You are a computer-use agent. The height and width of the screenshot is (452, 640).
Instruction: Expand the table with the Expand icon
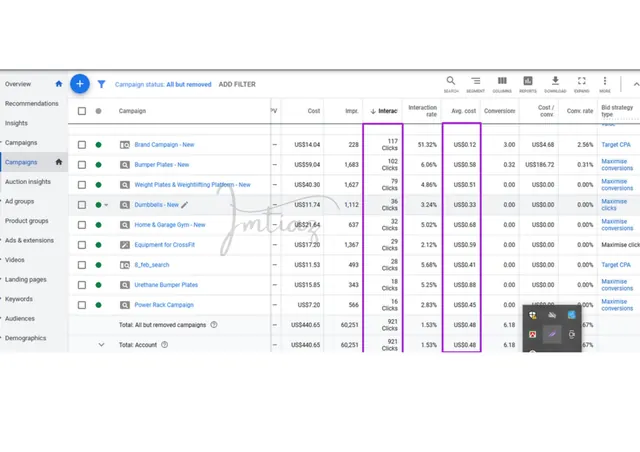pyautogui.click(x=582, y=84)
